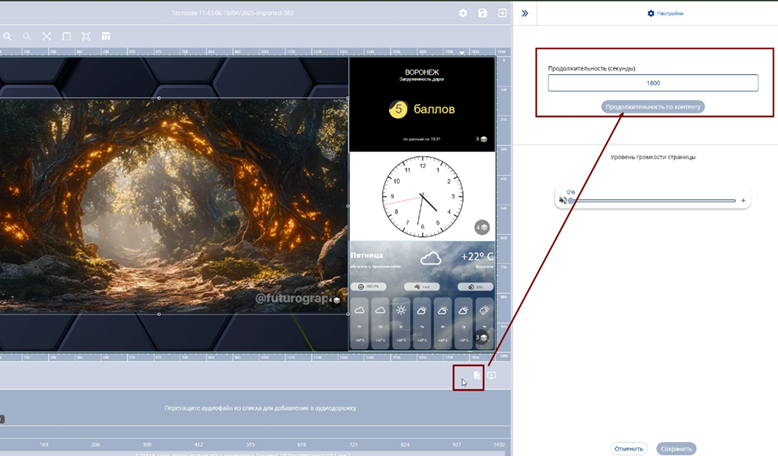Click the layout grid icon in toolbar
Screen dimensions: 778x456
(x=106, y=37)
